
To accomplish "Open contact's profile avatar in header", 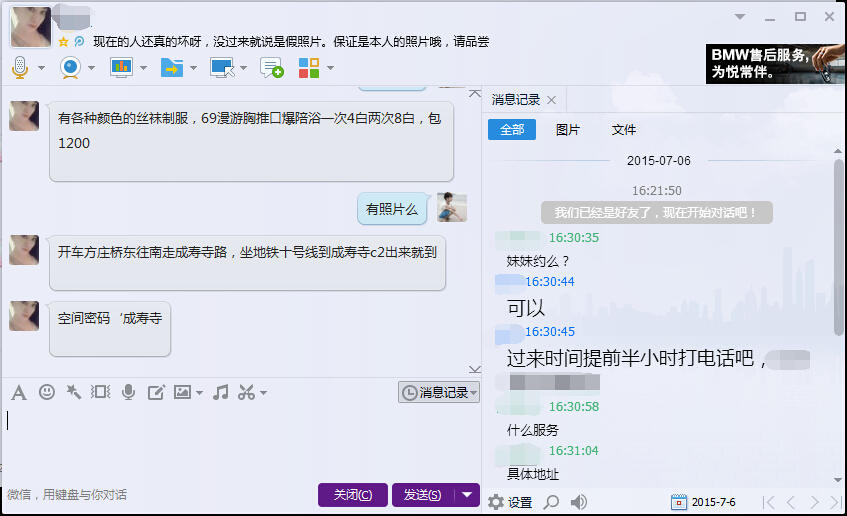I will coord(31,26).
